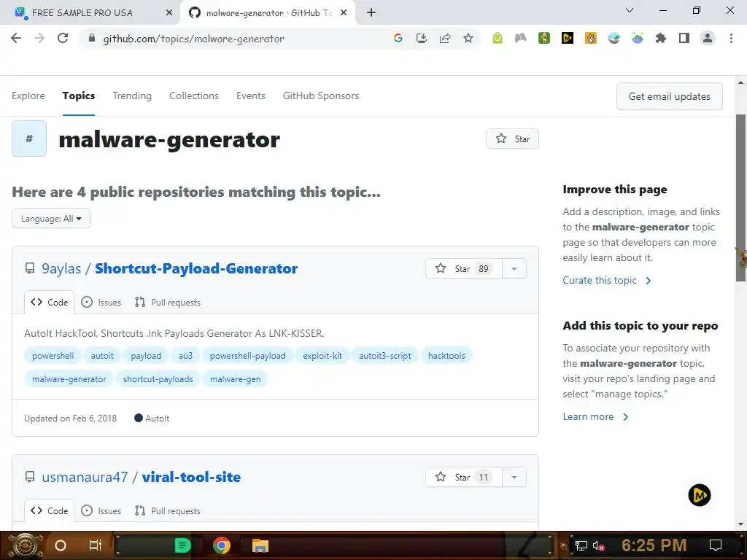Click the au3 topic tag
747x560 pixels.
coord(185,356)
